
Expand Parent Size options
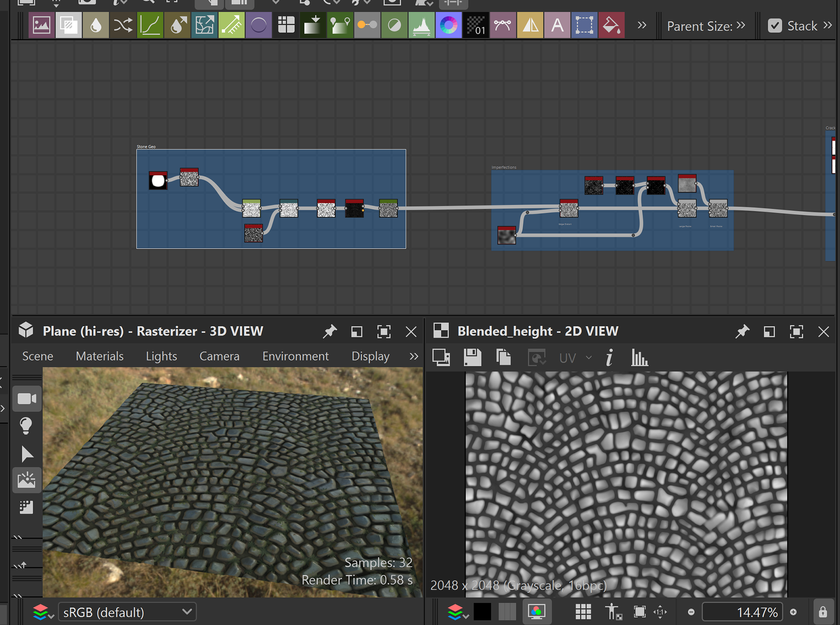741,26
